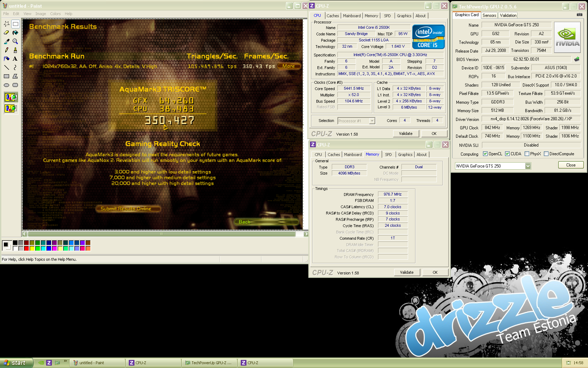Image resolution: width=588 pixels, height=368 pixels.
Task: Click the NVIDIA logo in GPU-Z
Action: pyautogui.click(x=567, y=38)
